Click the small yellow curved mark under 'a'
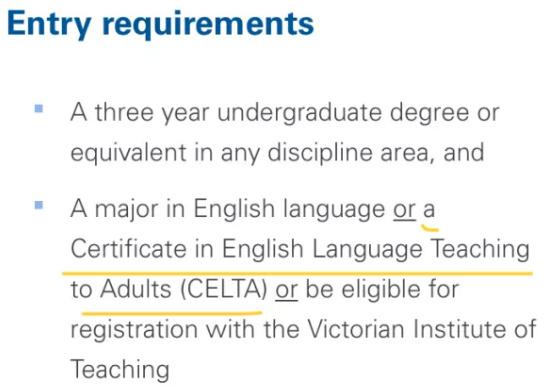 click(x=430, y=228)
